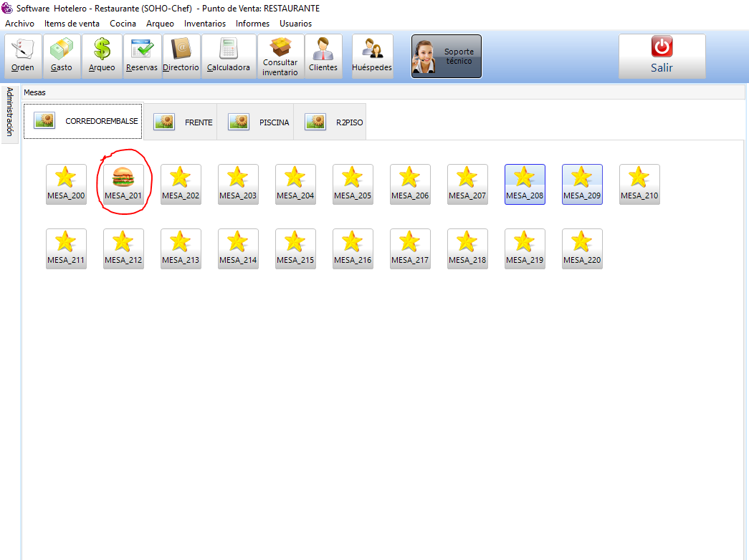The width and height of the screenshot is (749, 560).
Task: Open the Directorio address book
Action: (x=181, y=56)
